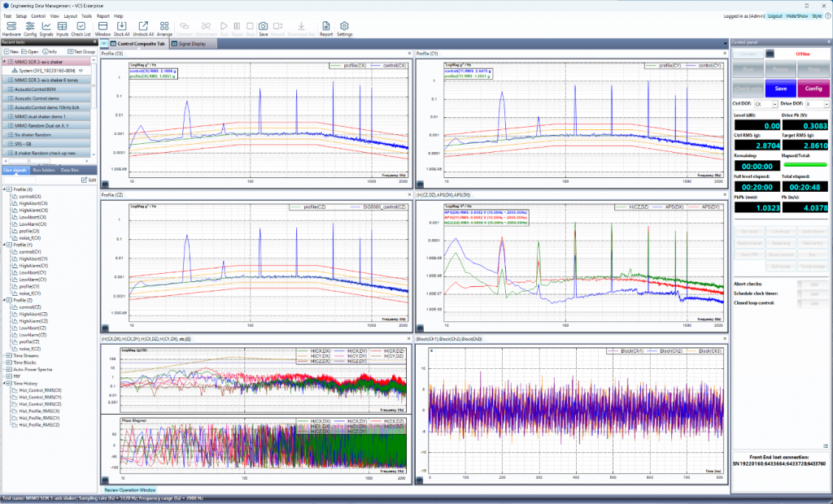
Task: Click the Undock All icon
Action: click(144, 26)
